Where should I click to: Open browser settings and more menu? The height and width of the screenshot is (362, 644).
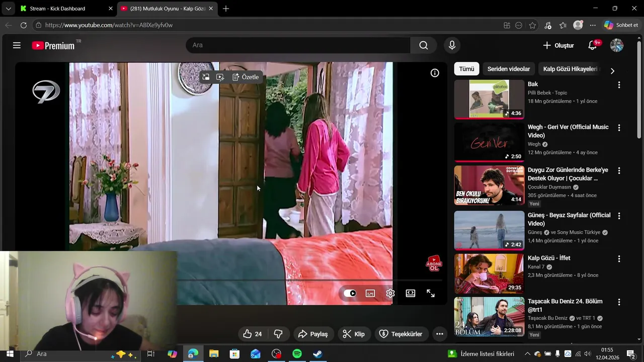[593, 25]
